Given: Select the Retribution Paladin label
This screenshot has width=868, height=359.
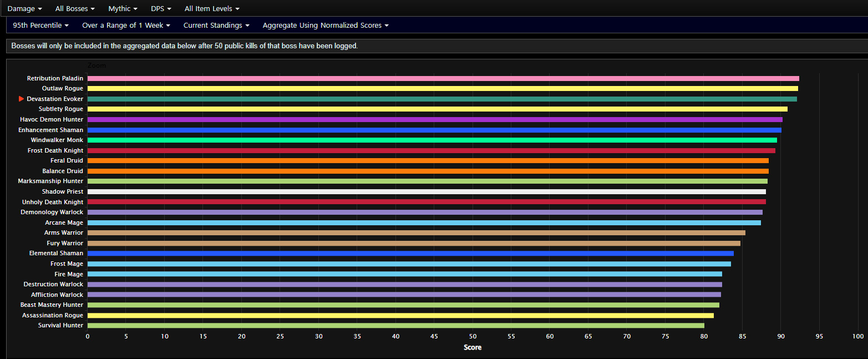Looking at the screenshot, I should [x=55, y=78].
